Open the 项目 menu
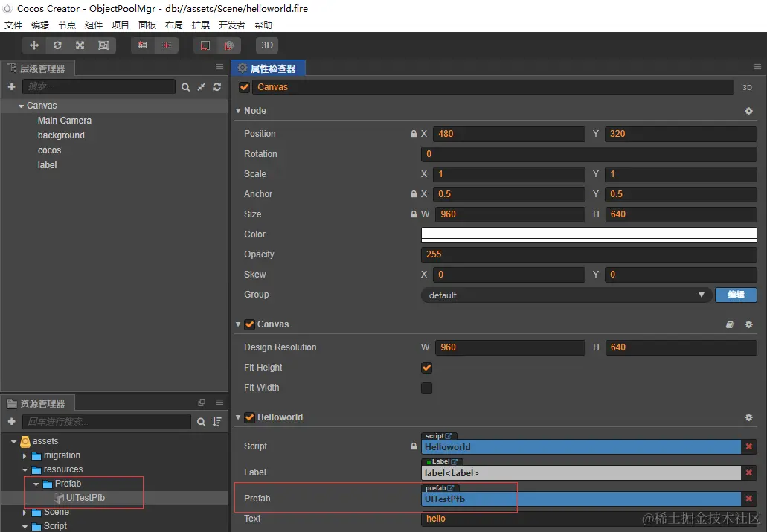The width and height of the screenshot is (767, 532). point(121,25)
